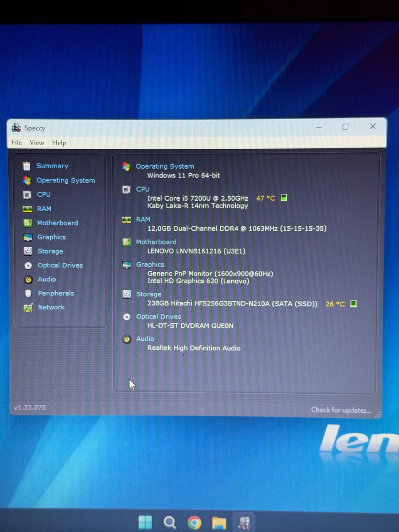Click the Speccy icon on the taskbar
The image size is (399, 532).
coord(244,523)
